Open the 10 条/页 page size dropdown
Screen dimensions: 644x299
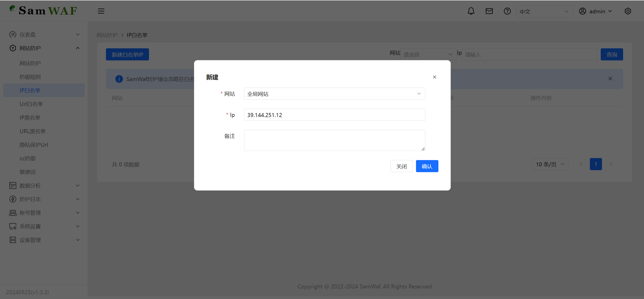(x=550, y=164)
